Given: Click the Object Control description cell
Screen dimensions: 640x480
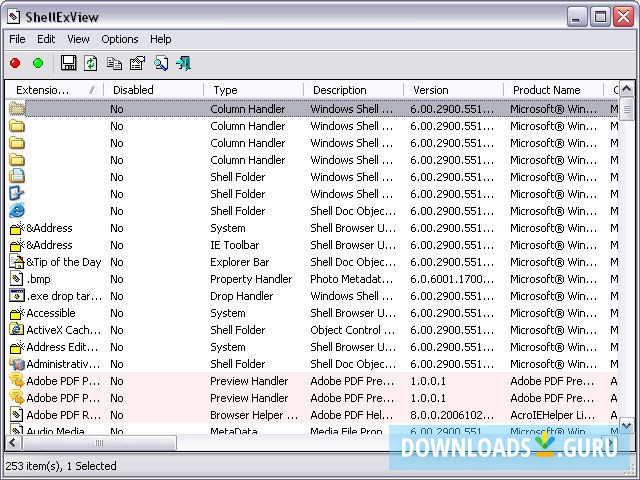Looking at the screenshot, I should [x=353, y=330].
